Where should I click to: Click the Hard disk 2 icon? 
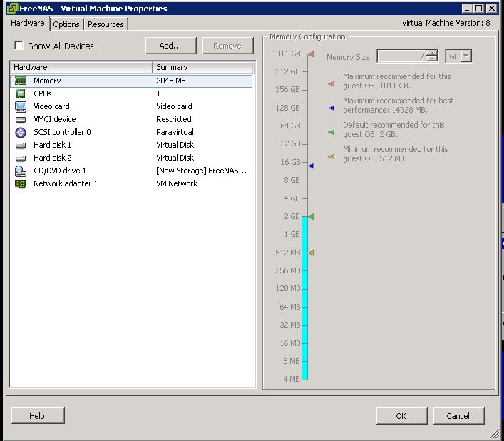pyautogui.click(x=21, y=158)
